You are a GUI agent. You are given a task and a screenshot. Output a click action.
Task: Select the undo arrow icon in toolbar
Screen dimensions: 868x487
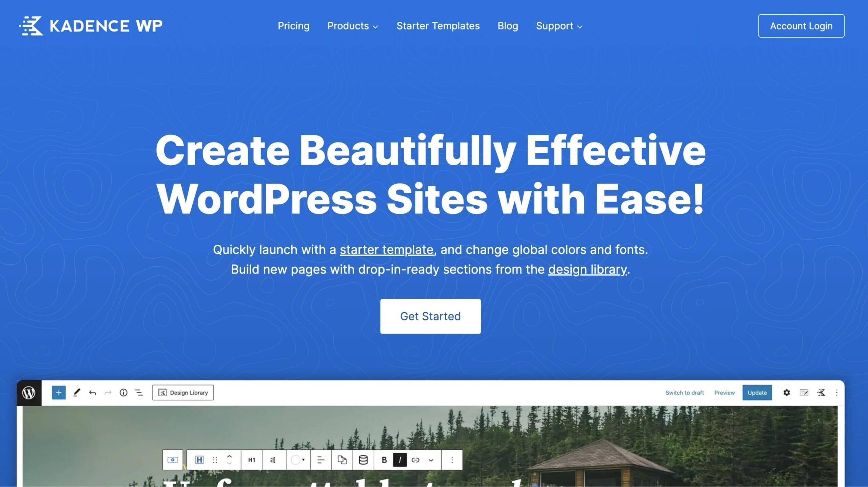pyautogui.click(x=91, y=392)
